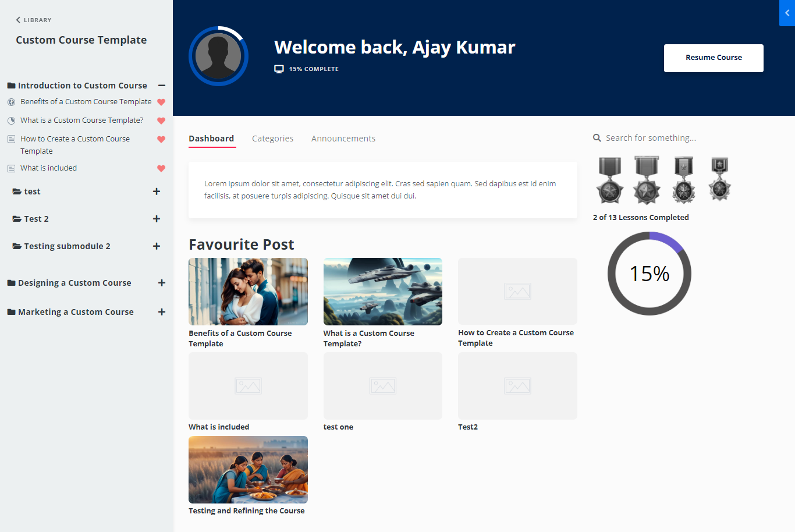Open the Announcements tab
Viewport: 795px width, 532px height.
click(343, 138)
